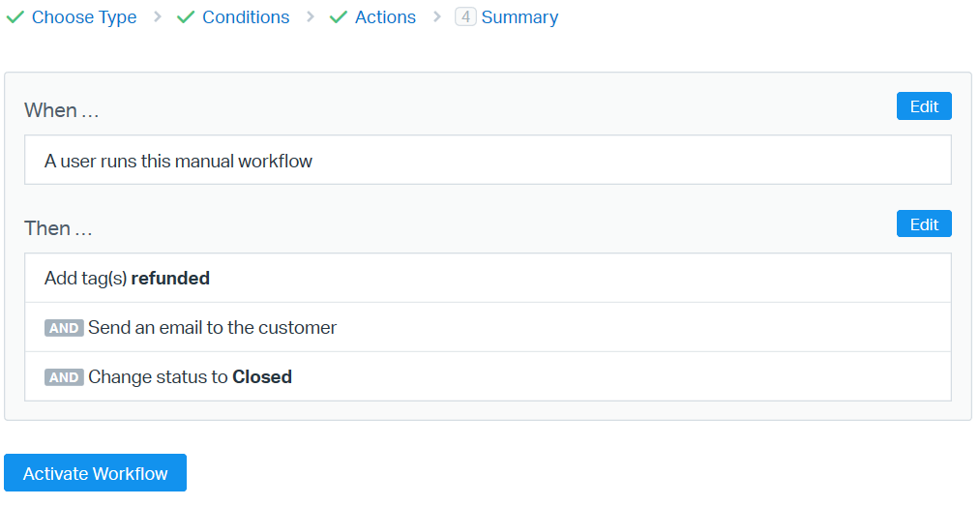Go to the Choose Type step
This screenshot has height=506, width=980.
(84, 17)
